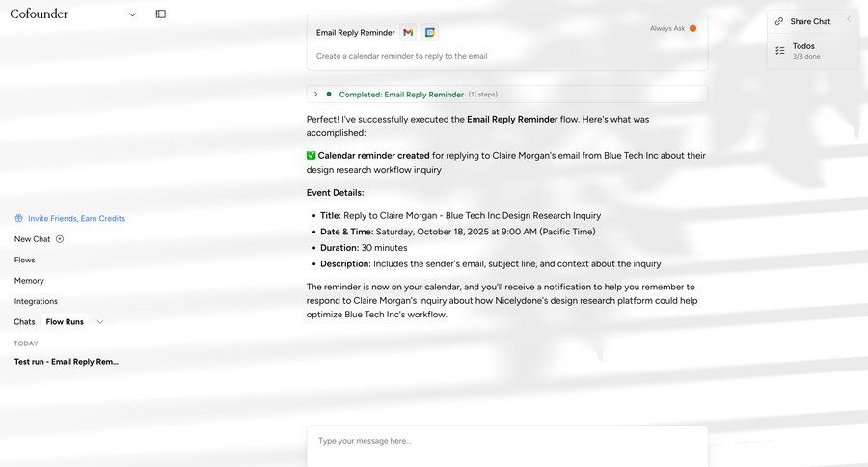This screenshot has width=868, height=467.
Task: Open Memory in the sidebar
Action: point(29,281)
